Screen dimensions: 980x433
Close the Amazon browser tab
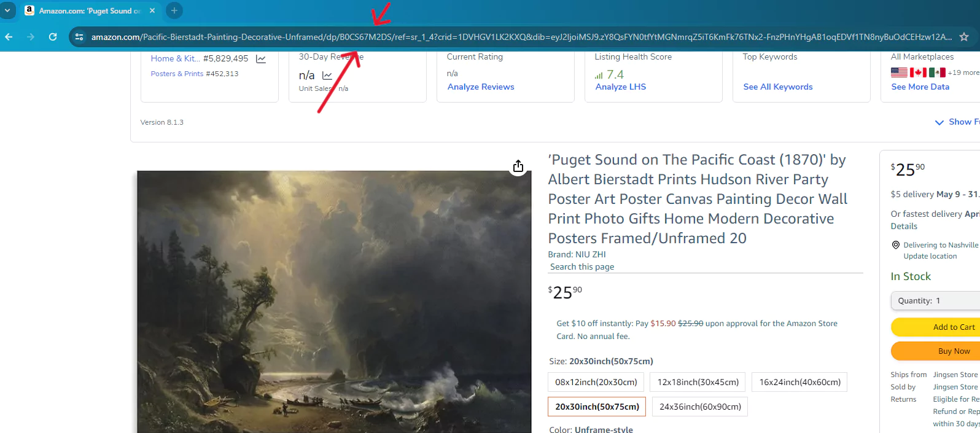tap(152, 10)
